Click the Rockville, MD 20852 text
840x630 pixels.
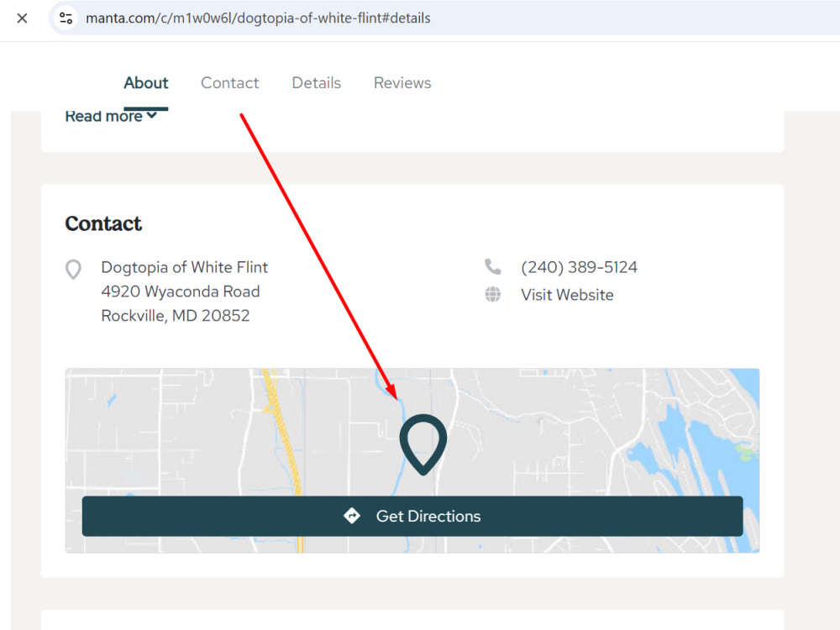[x=176, y=316]
